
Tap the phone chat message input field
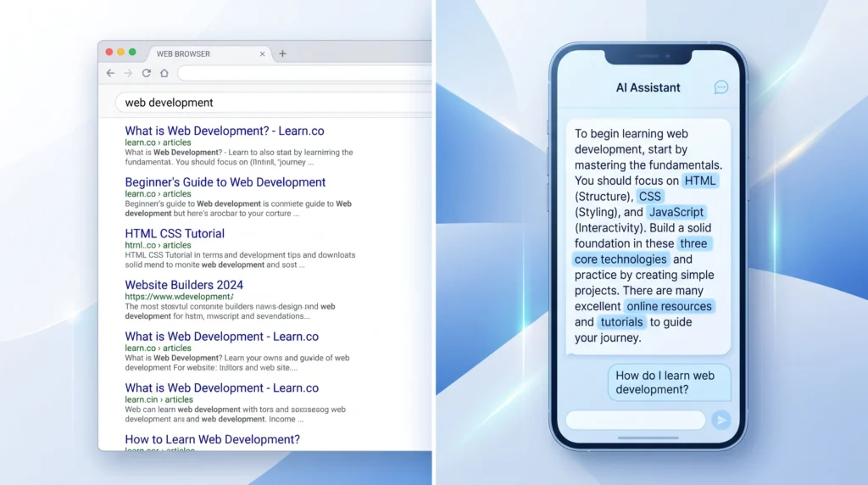(x=636, y=421)
